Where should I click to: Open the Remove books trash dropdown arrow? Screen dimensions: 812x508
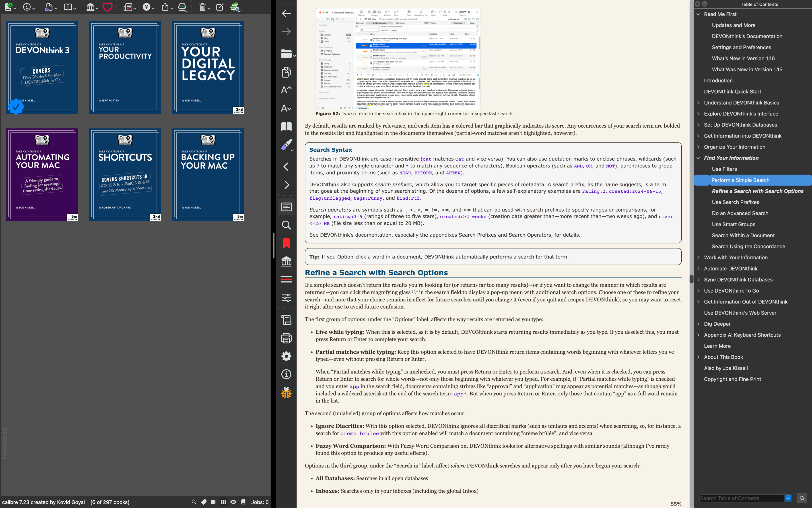209,8
